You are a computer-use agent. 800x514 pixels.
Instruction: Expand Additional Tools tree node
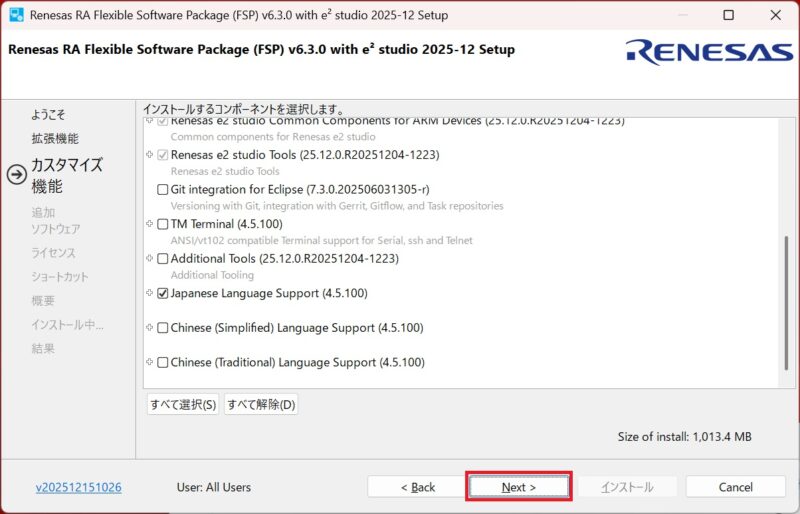click(x=149, y=258)
